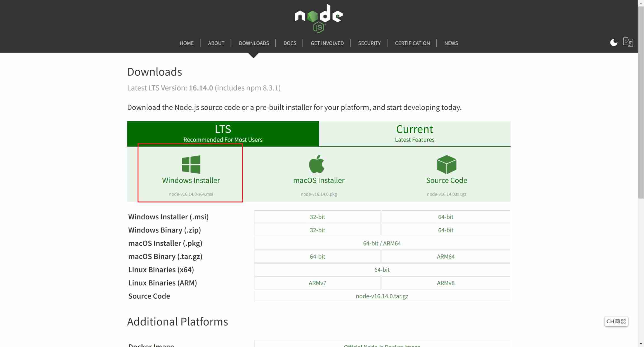This screenshot has height=347, width=644.
Task: Switch to the Current Latest Features tab
Action: click(415, 133)
